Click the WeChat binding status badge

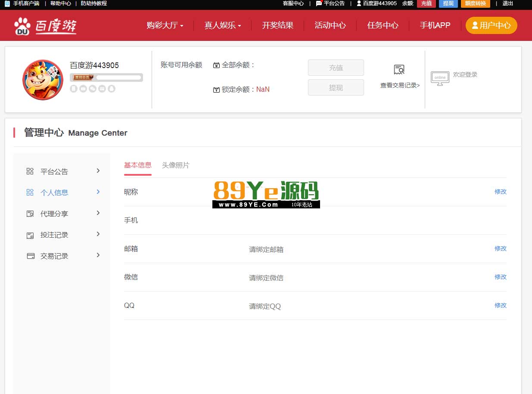pyautogui.click(x=93, y=89)
